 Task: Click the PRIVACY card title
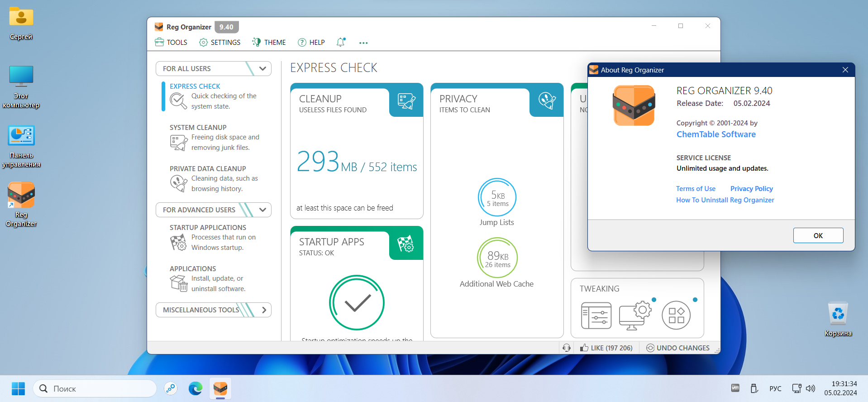[x=458, y=99]
